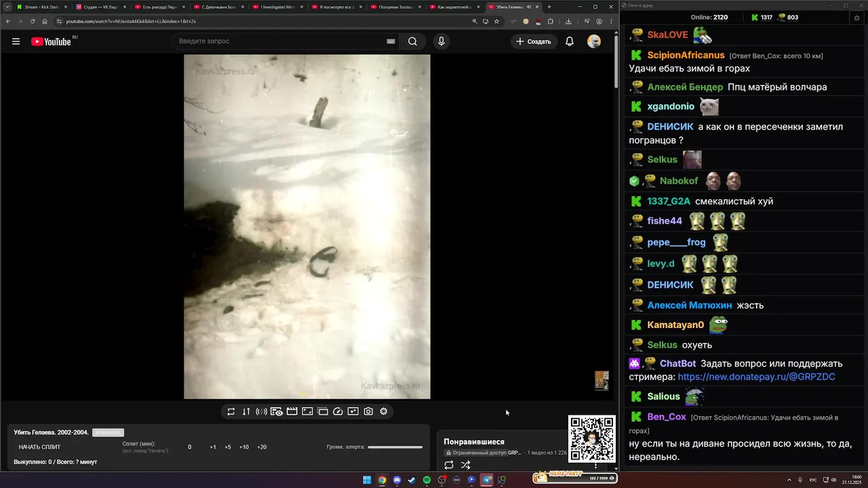
Task: Click the ScipionAfricanus username in chat
Action: [686, 55]
